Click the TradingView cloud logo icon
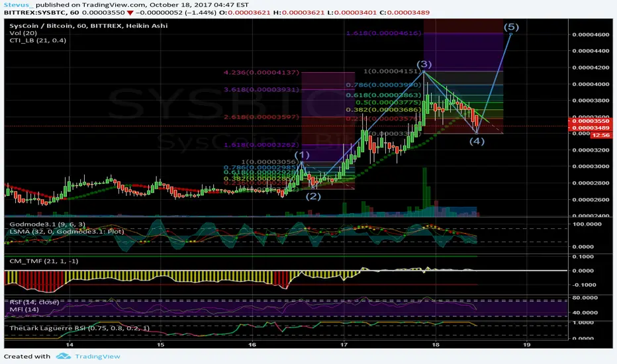Screen dimensions: 617x364 pyautogui.click(x=64, y=356)
